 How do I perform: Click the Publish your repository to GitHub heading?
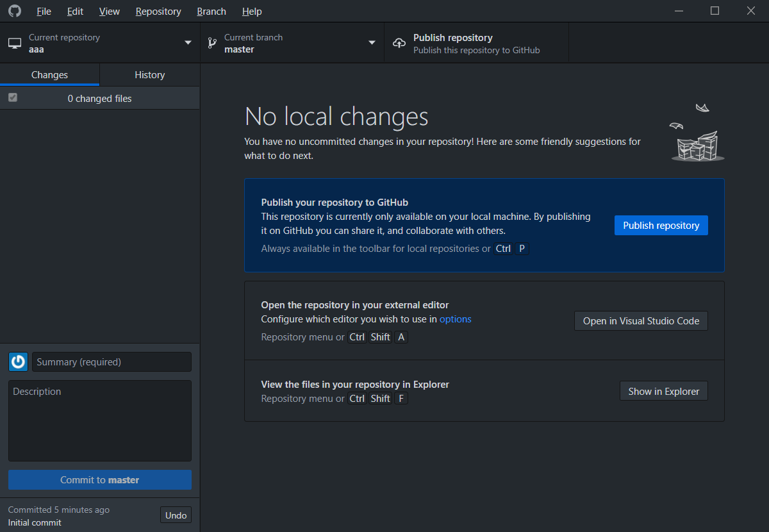click(335, 203)
